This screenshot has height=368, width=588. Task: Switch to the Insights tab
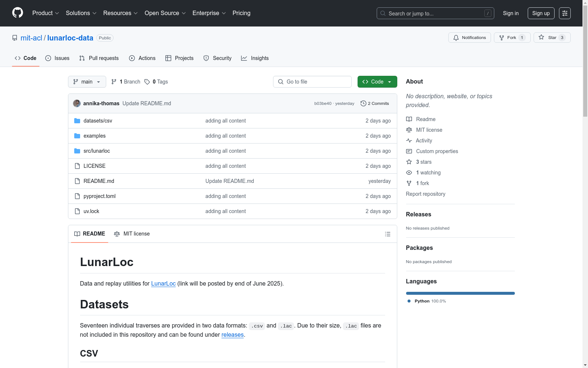(x=255, y=58)
